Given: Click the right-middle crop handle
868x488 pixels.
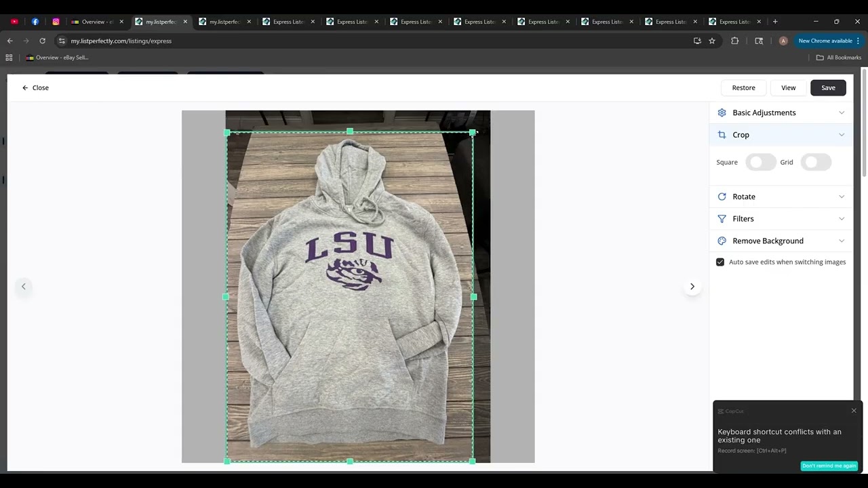Looking at the screenshot, I should pos(473,297).
